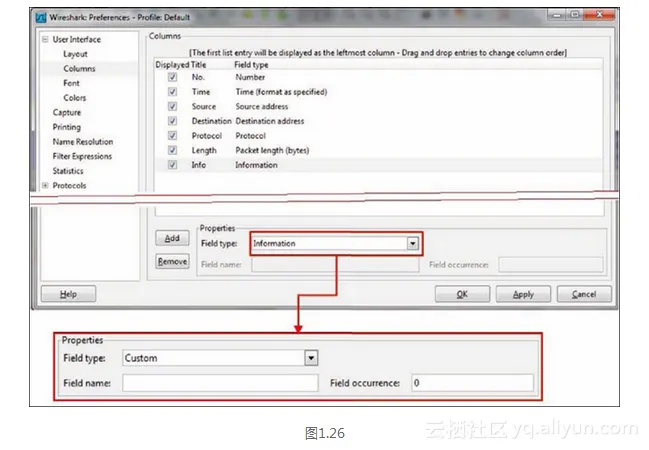The image size is (649, 450).
Task: Open Capture preferences
Action: point(67,112)
